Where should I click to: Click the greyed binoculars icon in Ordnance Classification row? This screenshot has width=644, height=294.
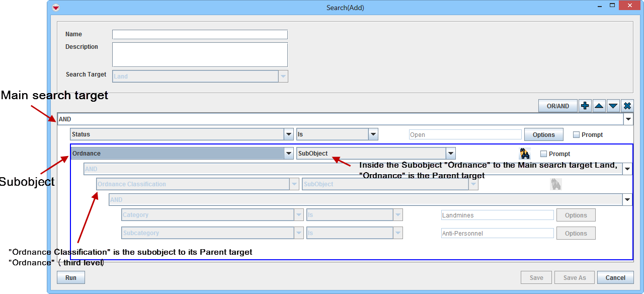click(555, 184)
